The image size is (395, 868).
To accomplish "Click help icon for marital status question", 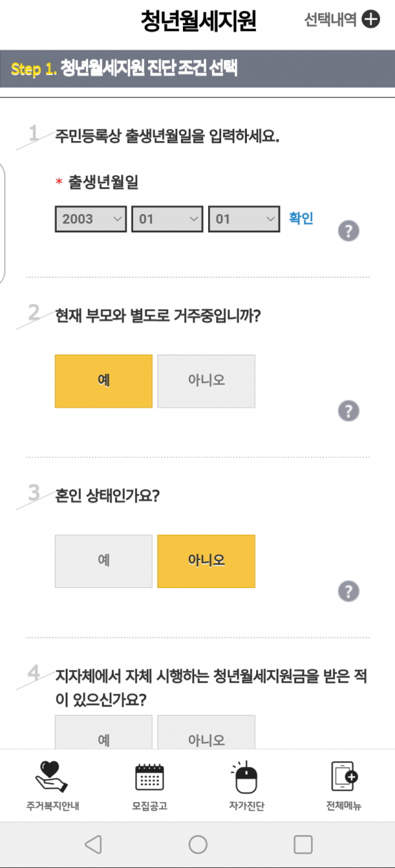I will (348, 591).
